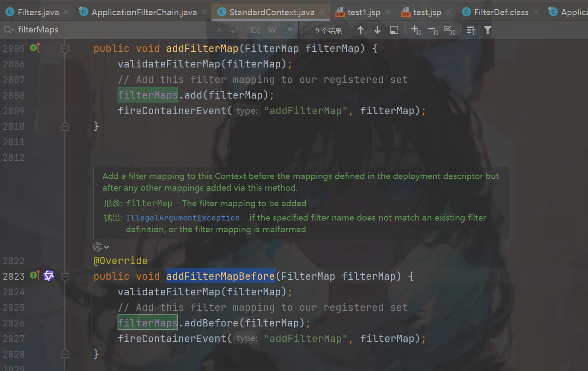588x371 pixels.
Task: Open search history magnifier dropdown
Action: pos(9,30)
